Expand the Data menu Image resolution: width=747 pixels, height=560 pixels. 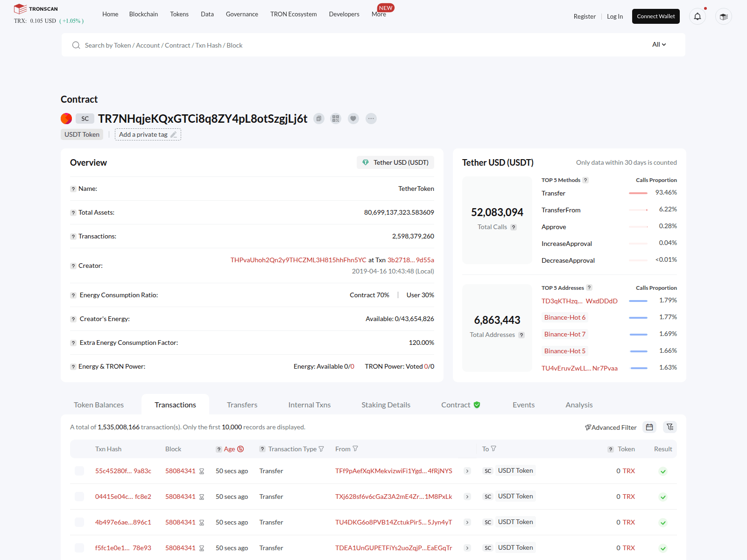[x=207, y=14]
